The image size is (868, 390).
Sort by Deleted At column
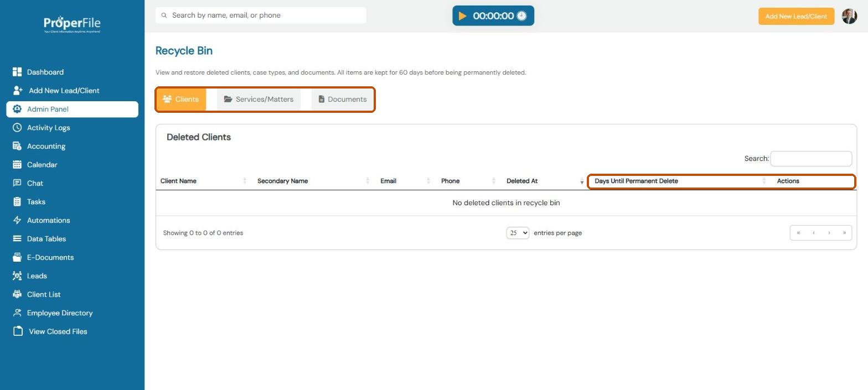click(x=545, y=181)
